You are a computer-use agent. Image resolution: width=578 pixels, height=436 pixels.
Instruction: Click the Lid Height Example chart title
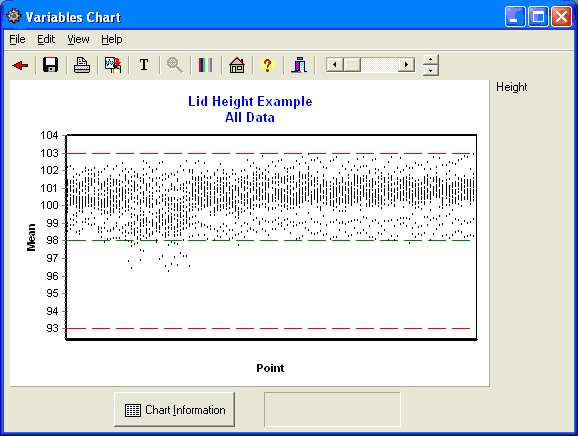[x=250, y=101]
